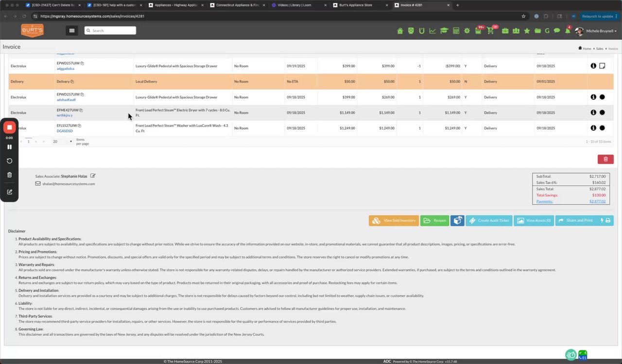Click pagination page 1
Screen dimensions: 622x364
(28, 141)
